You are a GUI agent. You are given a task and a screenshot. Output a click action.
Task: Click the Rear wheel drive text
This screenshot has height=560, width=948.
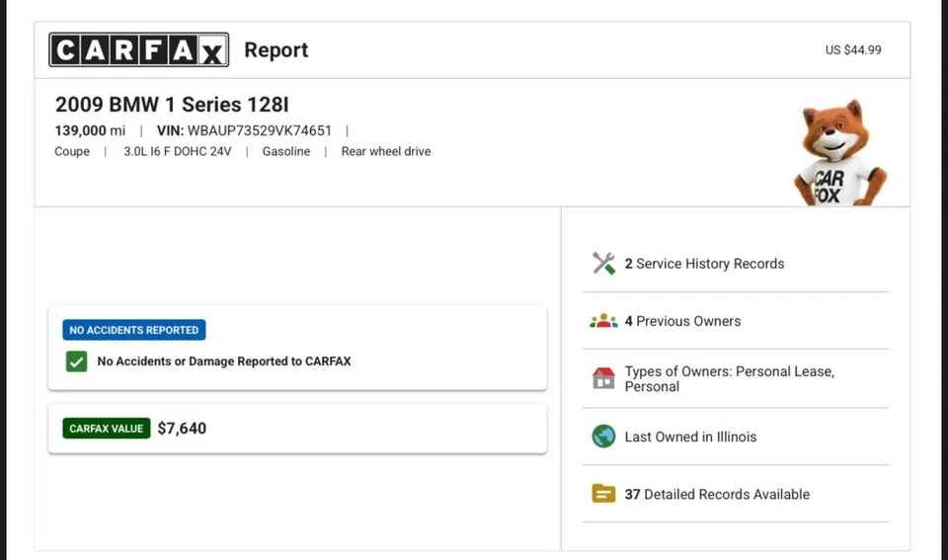(386, 152)
